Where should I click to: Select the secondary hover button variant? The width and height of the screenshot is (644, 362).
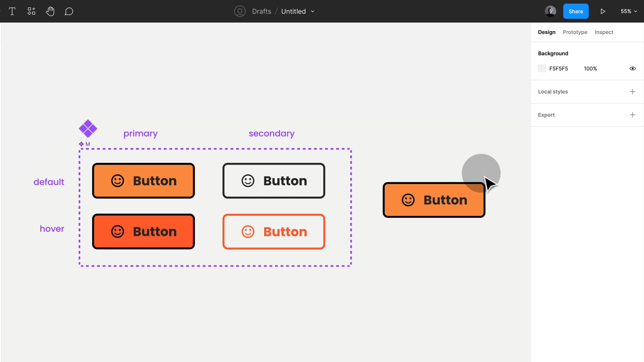click(274, 231)
